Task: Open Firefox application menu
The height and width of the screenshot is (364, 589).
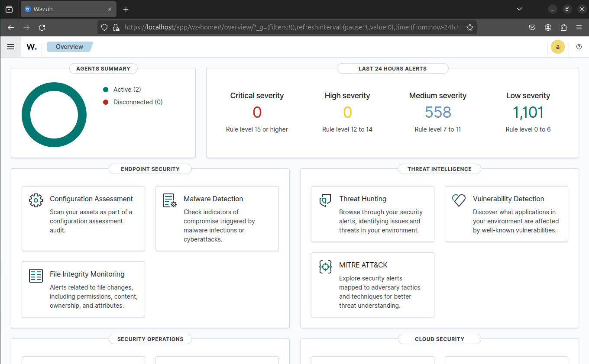Action: 579,27
